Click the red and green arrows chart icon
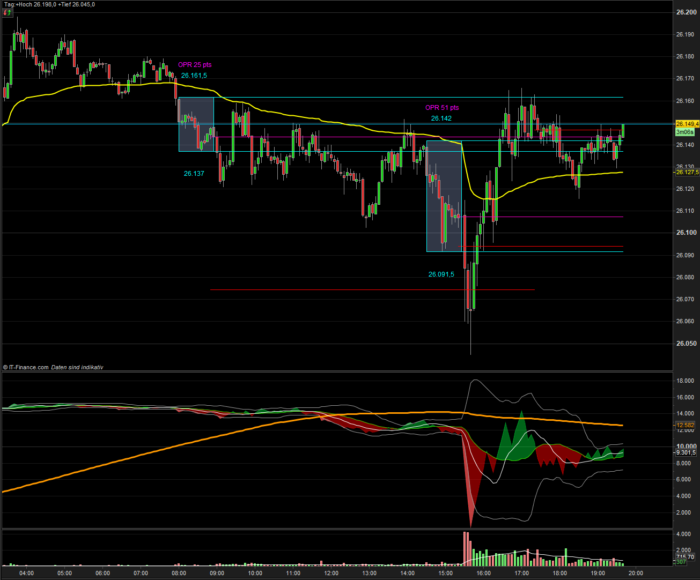Viewport: 700px width, 580px height. click(7, 13)
